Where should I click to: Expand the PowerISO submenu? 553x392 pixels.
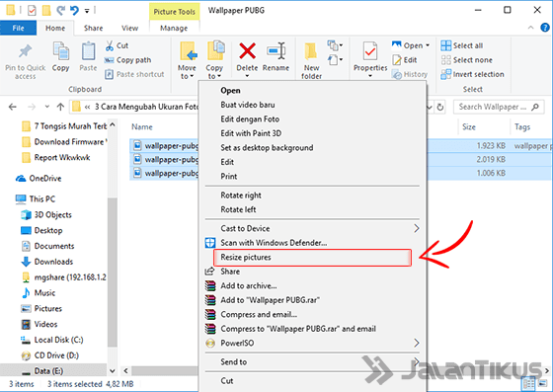(417, 343)
